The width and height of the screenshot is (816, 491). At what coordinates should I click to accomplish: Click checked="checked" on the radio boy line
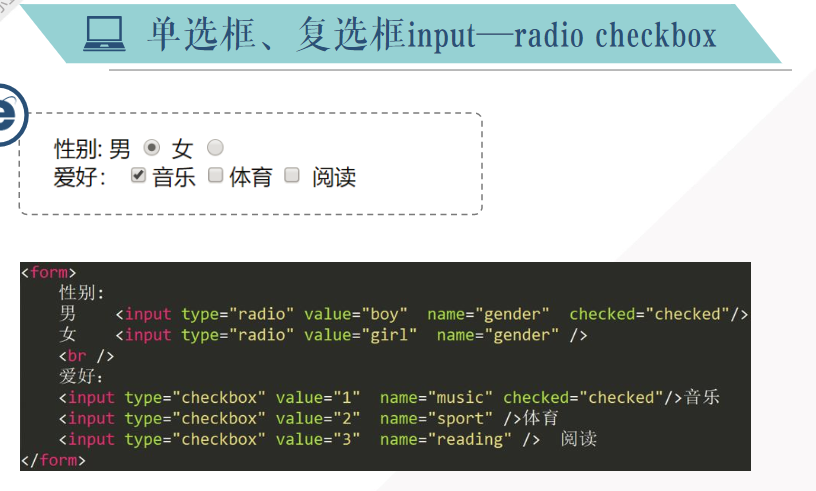[x=649, y=314]
